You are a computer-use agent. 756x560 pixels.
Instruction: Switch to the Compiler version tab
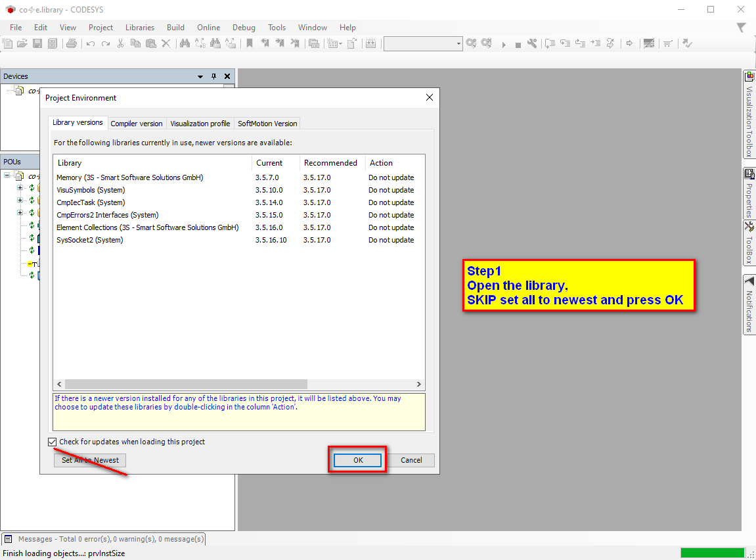click(x=136, y=124)
